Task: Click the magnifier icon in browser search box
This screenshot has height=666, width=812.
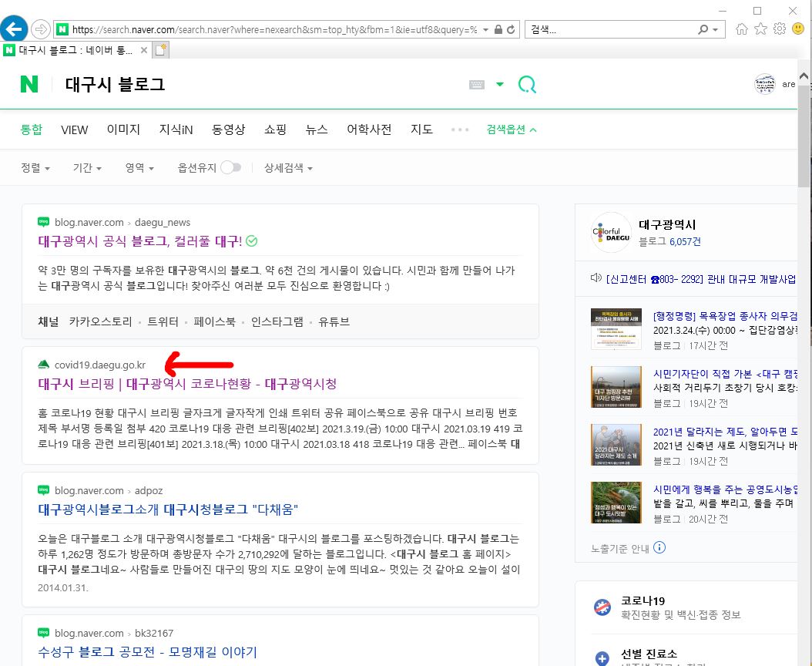Action: (703, 29)
